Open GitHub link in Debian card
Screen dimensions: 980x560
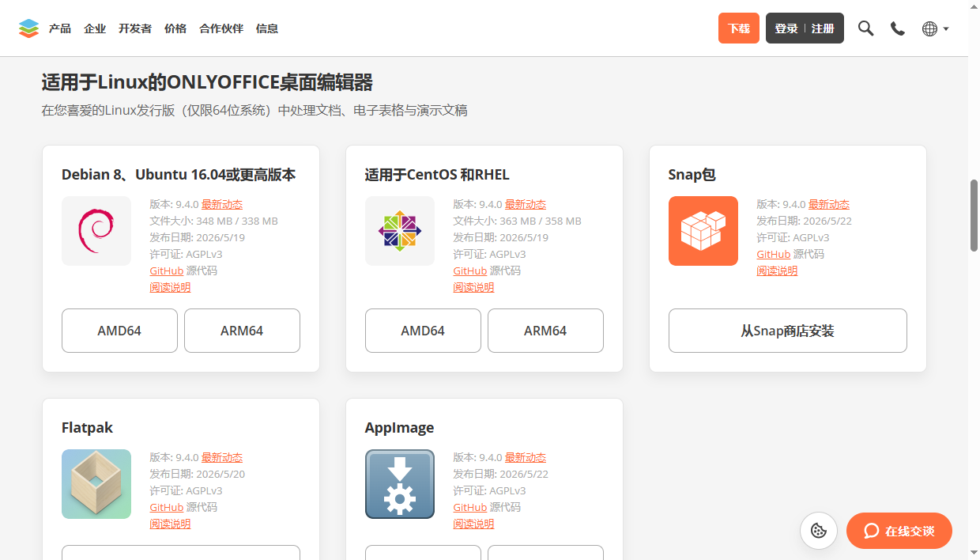(167, 271)
